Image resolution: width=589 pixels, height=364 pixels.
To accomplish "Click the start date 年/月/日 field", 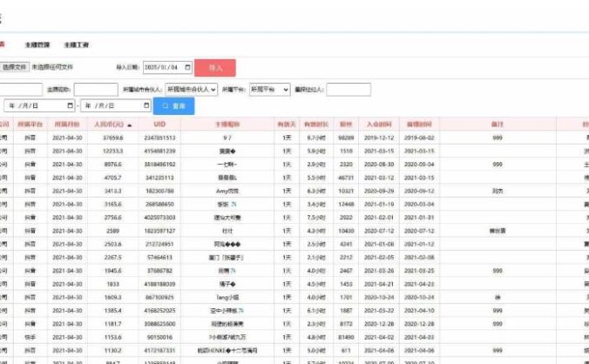I will click(x=39, y=106).
